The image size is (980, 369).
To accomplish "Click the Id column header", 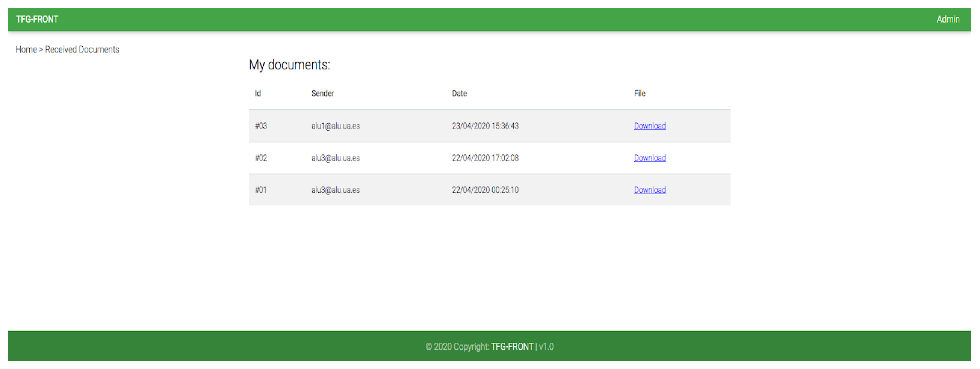I will point(258,94).
